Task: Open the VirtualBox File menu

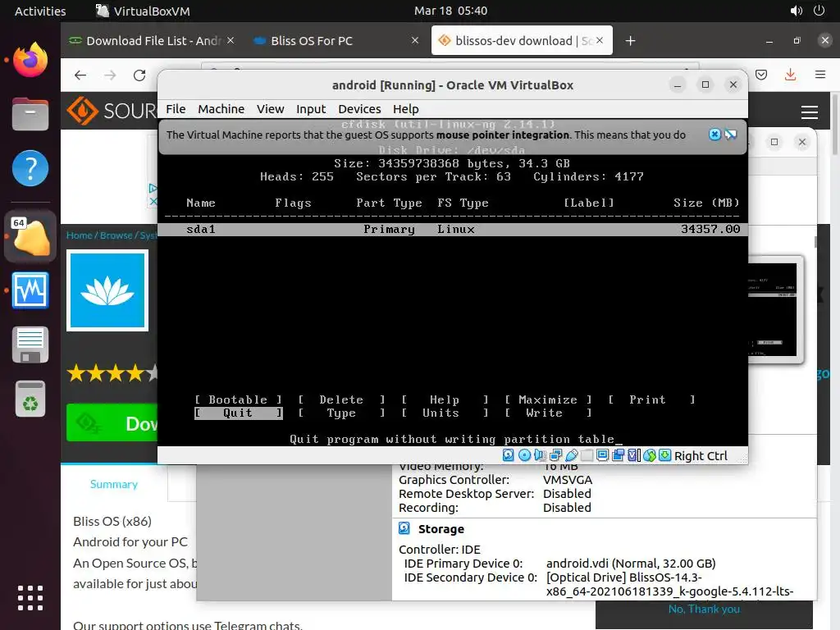Action: tap(176, 109)
